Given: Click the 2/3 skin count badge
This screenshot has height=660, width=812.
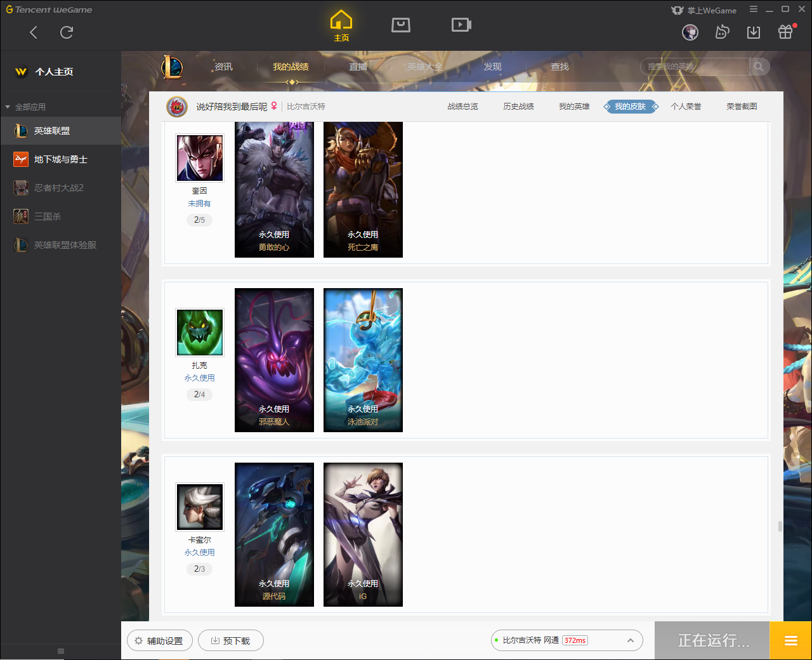Looking at the screenshot, I should click(x=200, y=569).
